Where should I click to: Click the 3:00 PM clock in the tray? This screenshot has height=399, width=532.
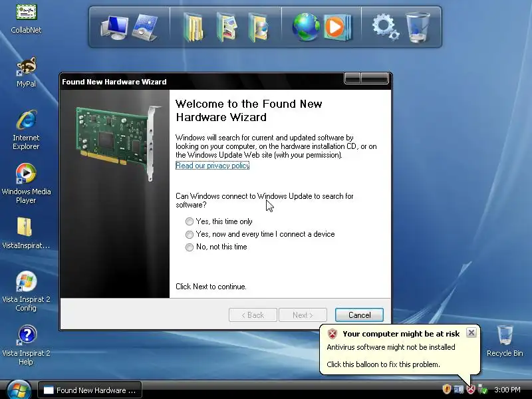point(507,390)
